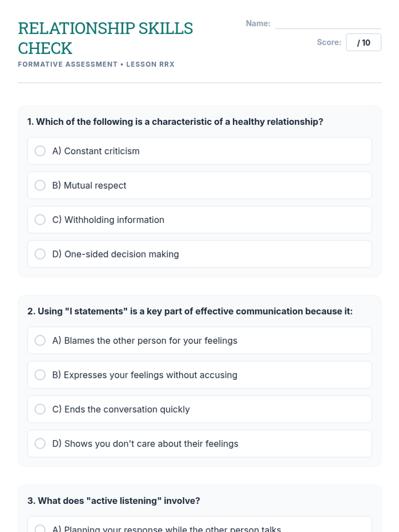Select Blames the other person answer

tap(40, 340)
